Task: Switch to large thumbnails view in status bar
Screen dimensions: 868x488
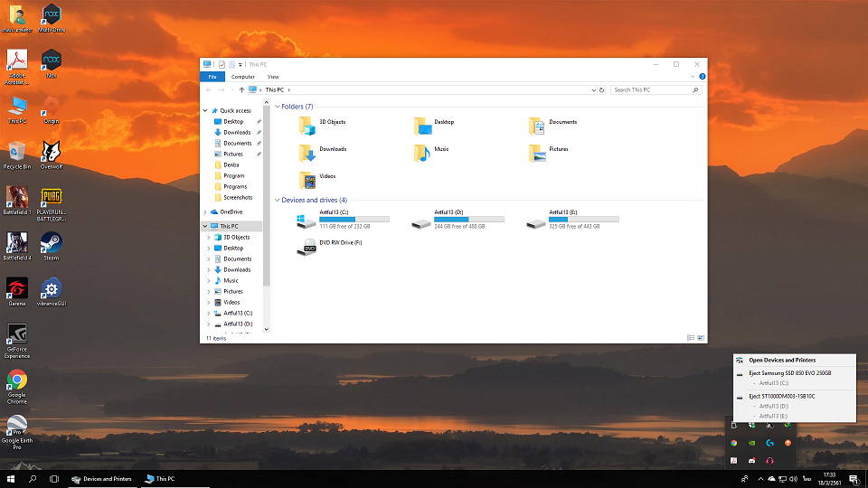Action: pyautogui.click(x=700, y=337)
